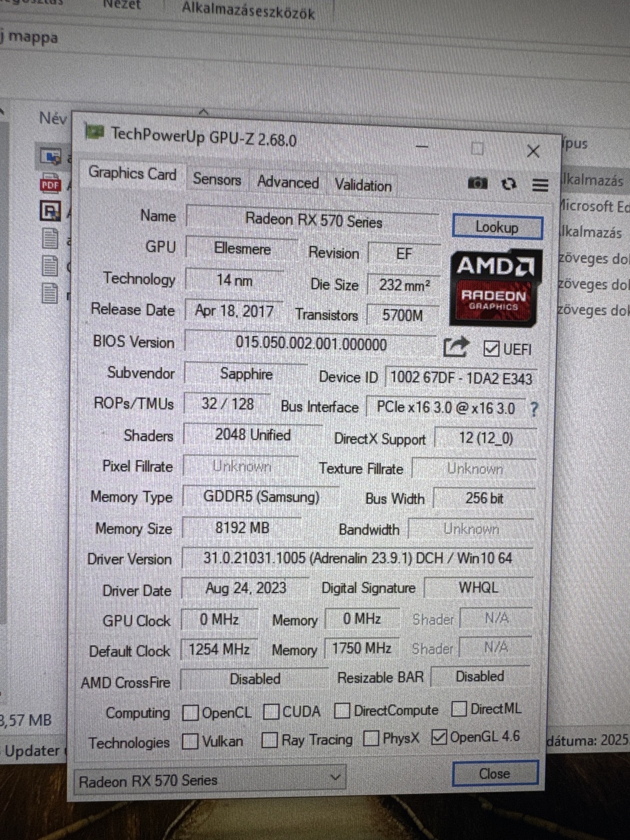The image size is (630, 840).
Task: Click the Transistors value 5700M
Action: [403, 316]
